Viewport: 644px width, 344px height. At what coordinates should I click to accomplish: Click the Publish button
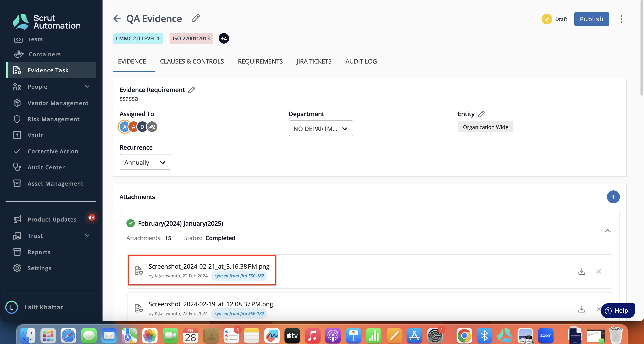click(x=591, y=19)
